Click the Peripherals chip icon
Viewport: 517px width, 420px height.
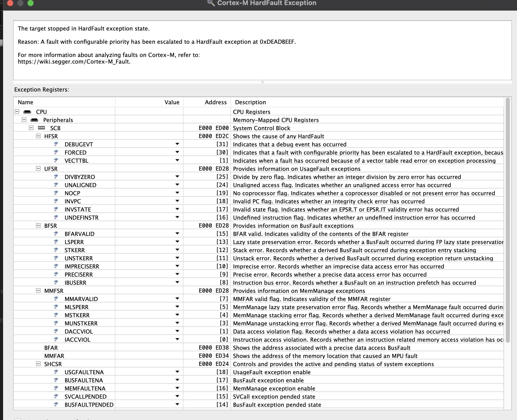click(34, 120)
